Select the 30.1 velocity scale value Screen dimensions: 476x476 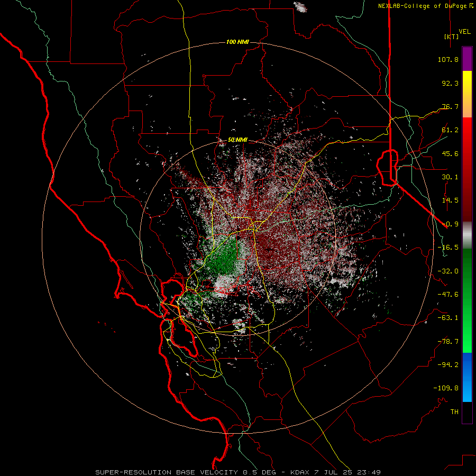pos(450,177)
